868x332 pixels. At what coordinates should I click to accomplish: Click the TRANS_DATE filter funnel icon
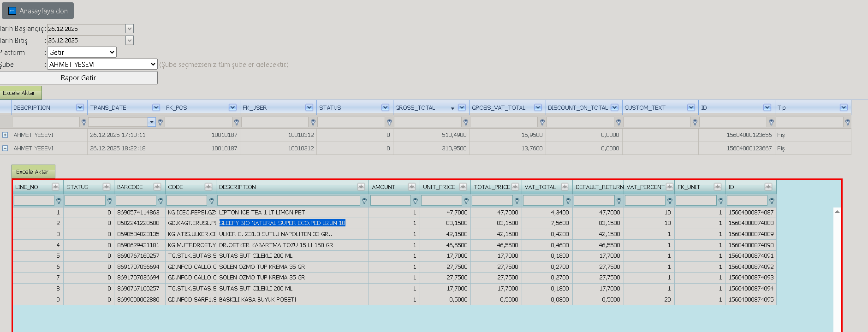[161, 122]
